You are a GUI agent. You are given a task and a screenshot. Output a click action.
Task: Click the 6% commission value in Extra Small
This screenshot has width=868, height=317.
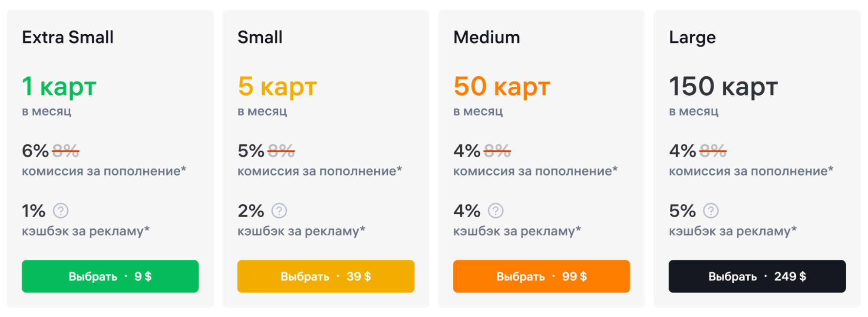point(35,151)
